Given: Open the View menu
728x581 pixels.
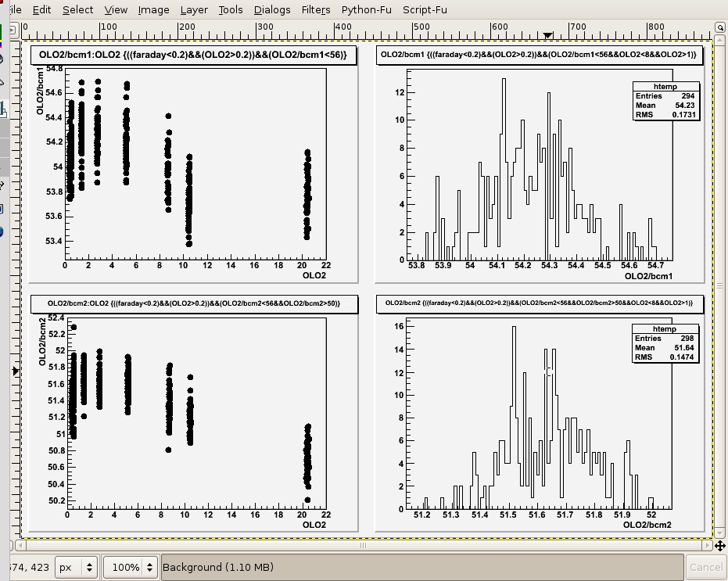Looking at the screenshot, I should (x=116, y=9).
